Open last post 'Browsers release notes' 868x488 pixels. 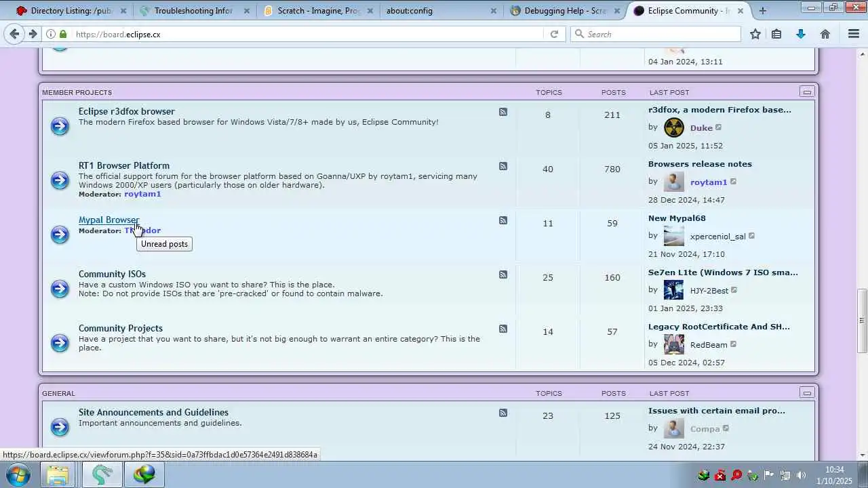[x=700, y=164]
